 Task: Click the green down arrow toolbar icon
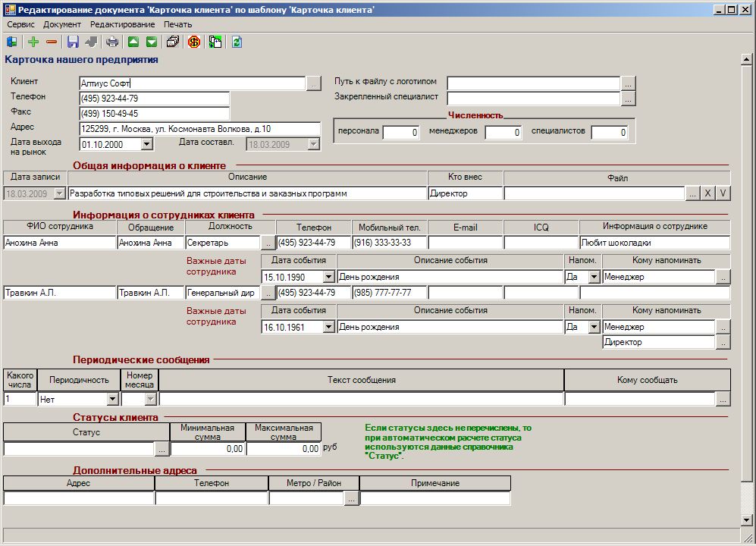click(152, 42)
